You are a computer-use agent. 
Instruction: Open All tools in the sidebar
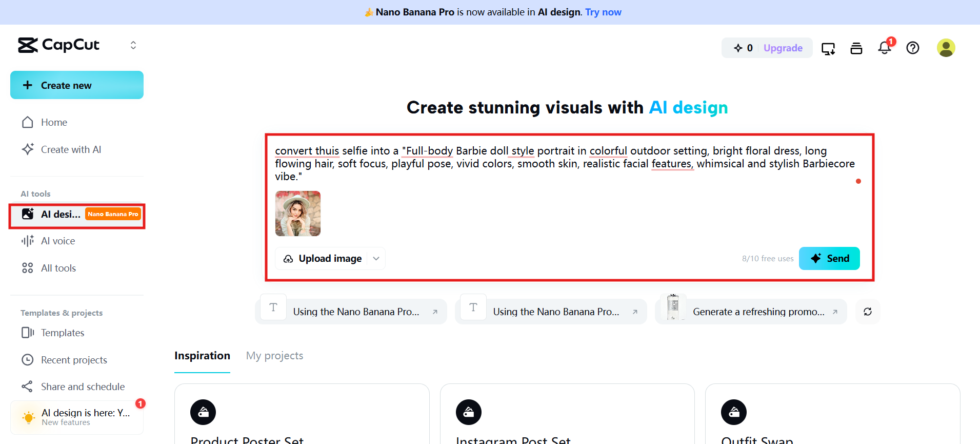click(x=77, y=268)
